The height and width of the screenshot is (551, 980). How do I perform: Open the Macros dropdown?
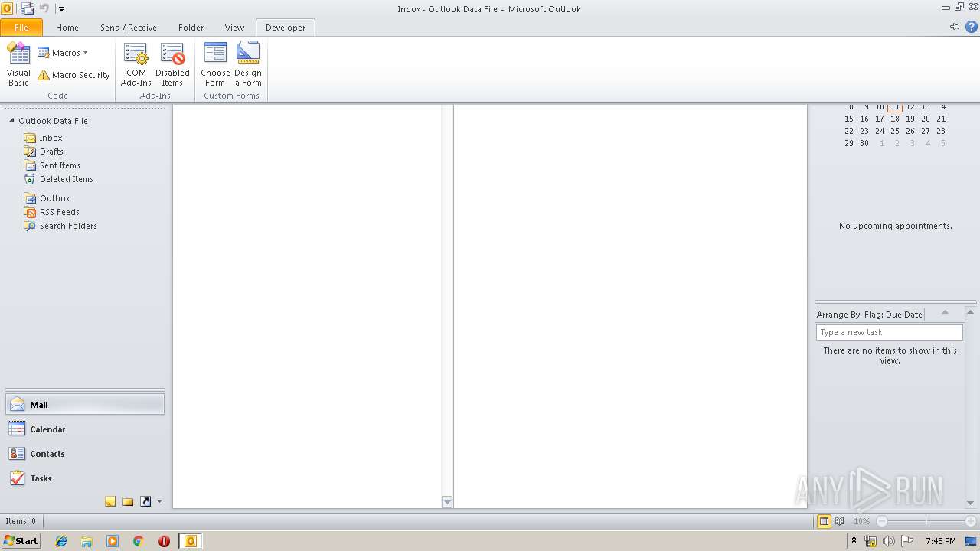(63, 53)
